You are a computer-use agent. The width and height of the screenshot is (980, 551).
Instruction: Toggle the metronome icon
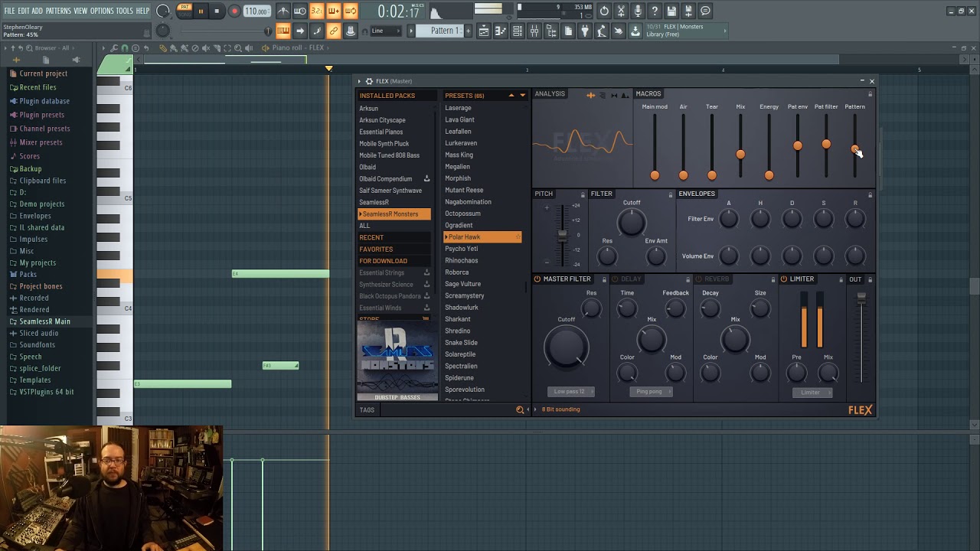pos(283,11)
